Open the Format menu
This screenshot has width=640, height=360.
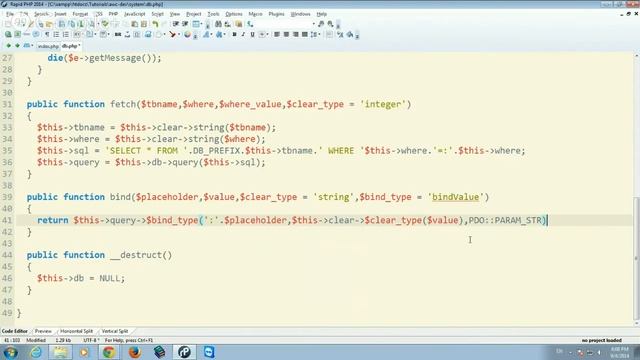point(80,14)
